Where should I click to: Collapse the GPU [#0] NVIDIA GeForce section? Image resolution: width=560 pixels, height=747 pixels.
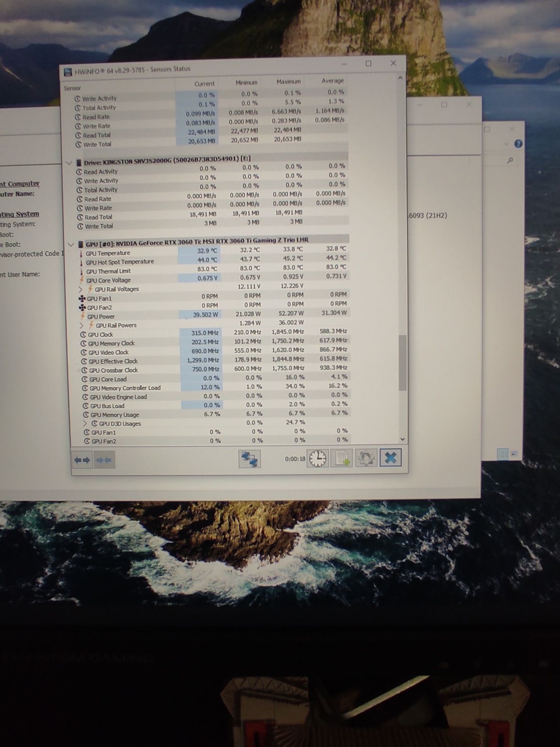pyautogui.click(x=70, y=244)
